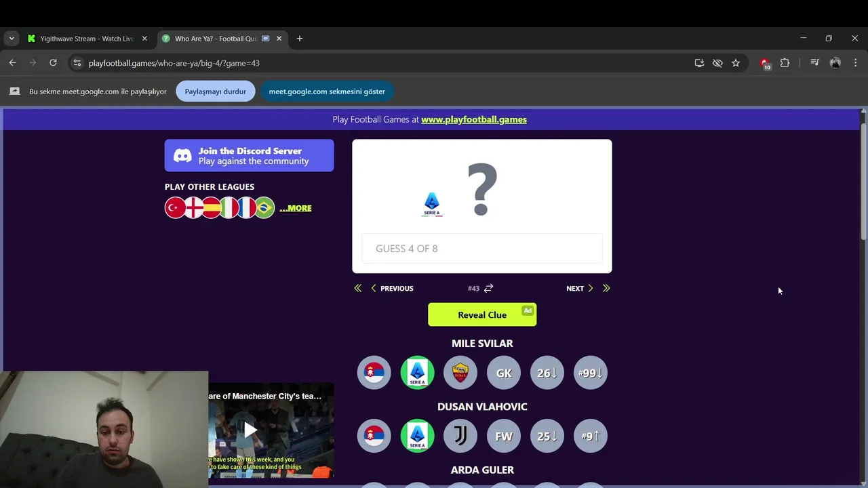Image resolution: width=868 pixels, height=488 pixels.
Task: Click Mile Svilar's Serie A league badge
Action: 418,373
